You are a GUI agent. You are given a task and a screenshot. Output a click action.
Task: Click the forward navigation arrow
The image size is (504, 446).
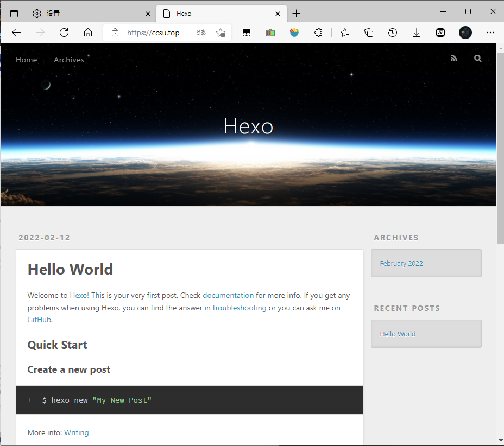pyautogui.click(x=40, y=33)
